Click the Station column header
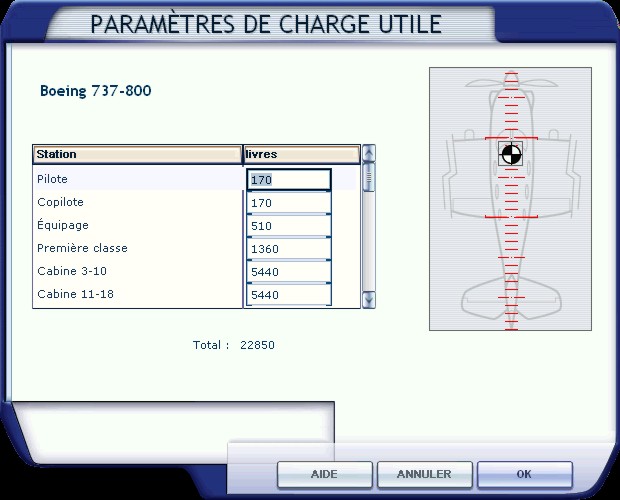This screenshot has width=620, height=500. click(x=137, y=154)
